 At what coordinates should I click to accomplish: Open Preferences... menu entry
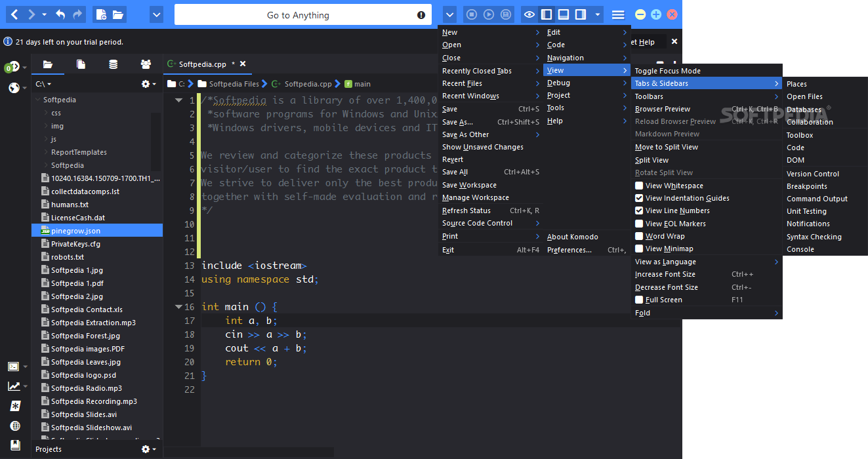(587, 250)
